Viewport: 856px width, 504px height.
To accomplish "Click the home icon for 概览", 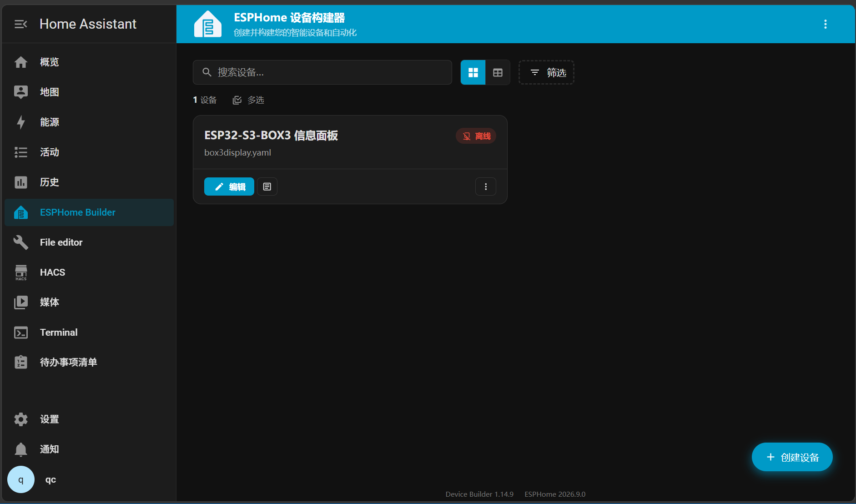I will [x=21, y=62].
